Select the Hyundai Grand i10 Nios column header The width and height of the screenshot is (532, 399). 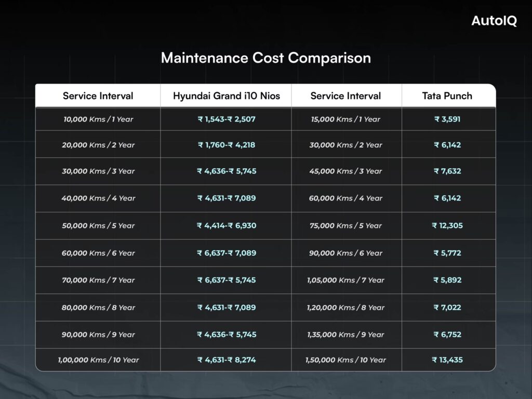226,96
